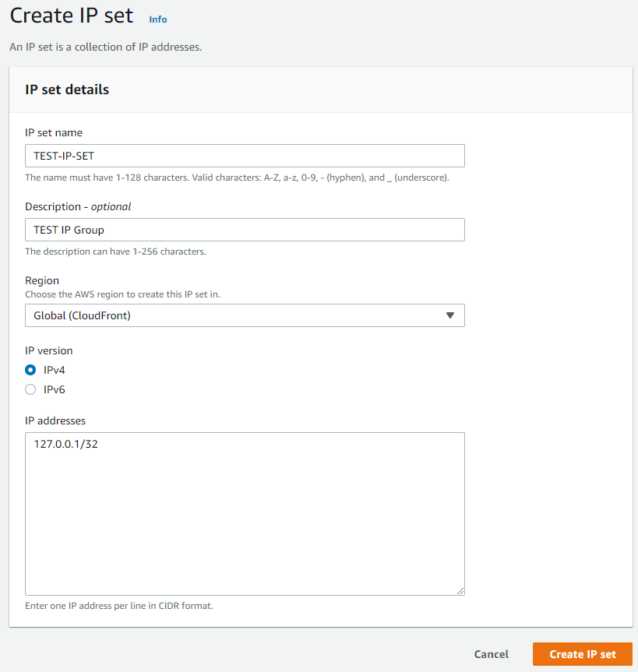The height and width of the screenshot is (672, 638).
Task: Select the IPv6 radio button
Action: click(x=30, y=389)
